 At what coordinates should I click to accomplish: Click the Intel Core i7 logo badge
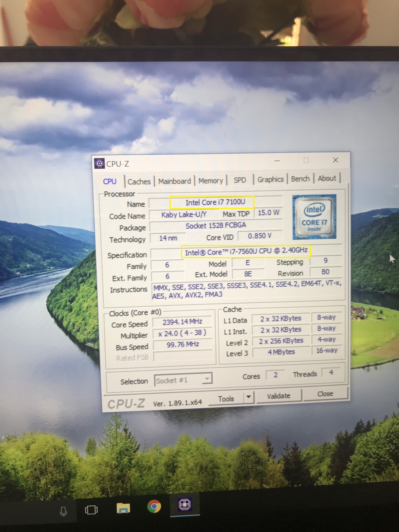coord(314,217)
